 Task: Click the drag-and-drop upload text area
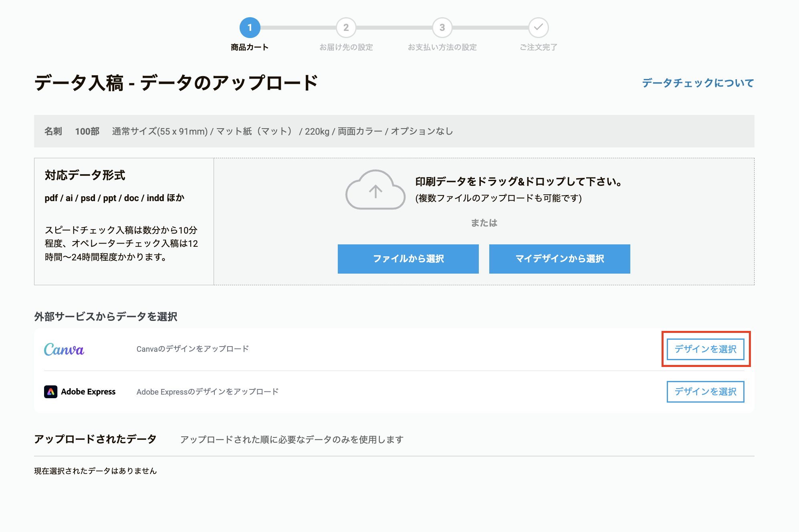(x=519, y=182)
